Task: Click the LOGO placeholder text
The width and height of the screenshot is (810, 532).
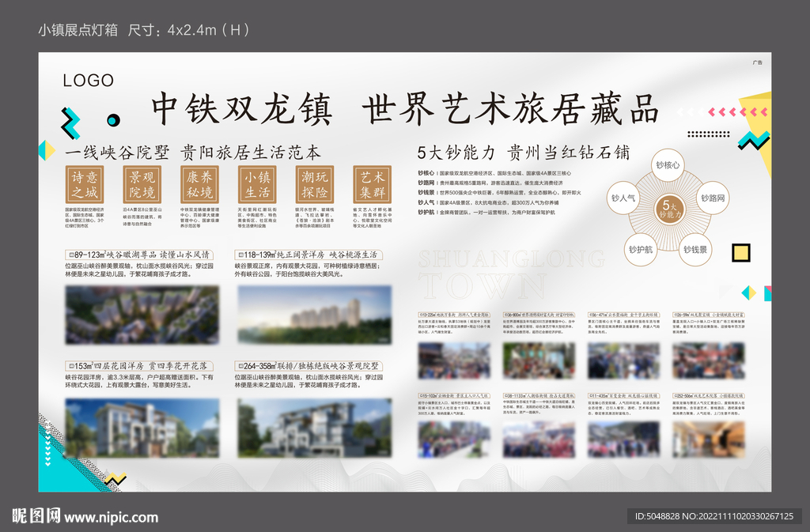Action: pyautogui.click(x=89, y=81)
